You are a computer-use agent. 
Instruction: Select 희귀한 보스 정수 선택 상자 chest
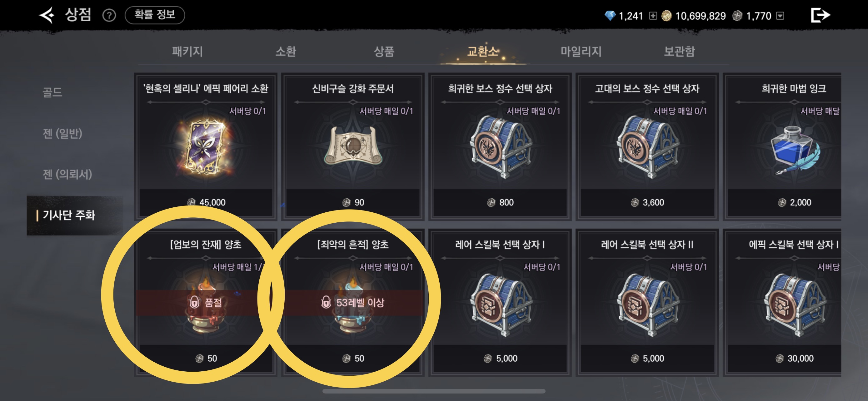[x=500, y=147]
